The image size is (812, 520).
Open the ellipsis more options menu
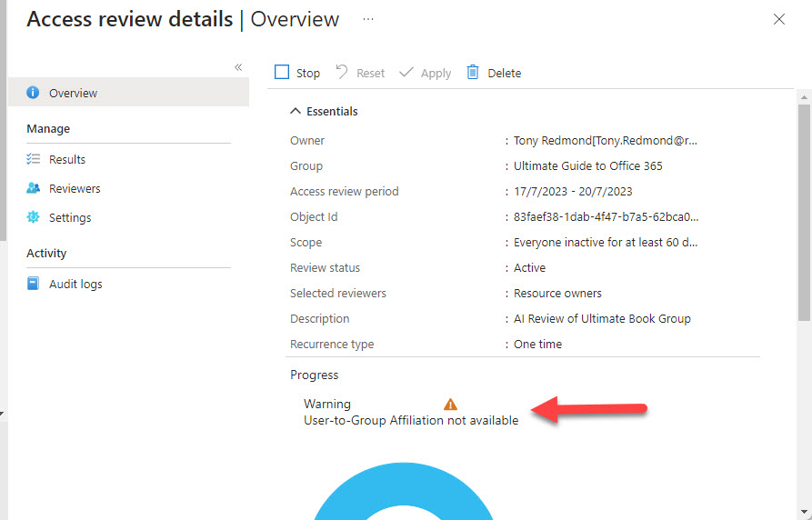tap(368, 19)
